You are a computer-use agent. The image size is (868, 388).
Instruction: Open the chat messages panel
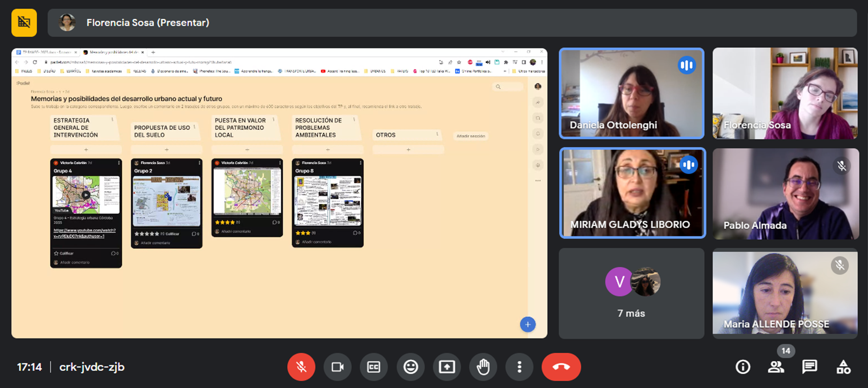tap(809, 367)
